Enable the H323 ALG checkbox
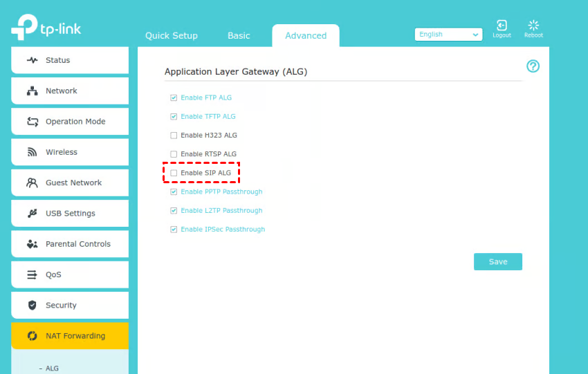 [174, 135]
